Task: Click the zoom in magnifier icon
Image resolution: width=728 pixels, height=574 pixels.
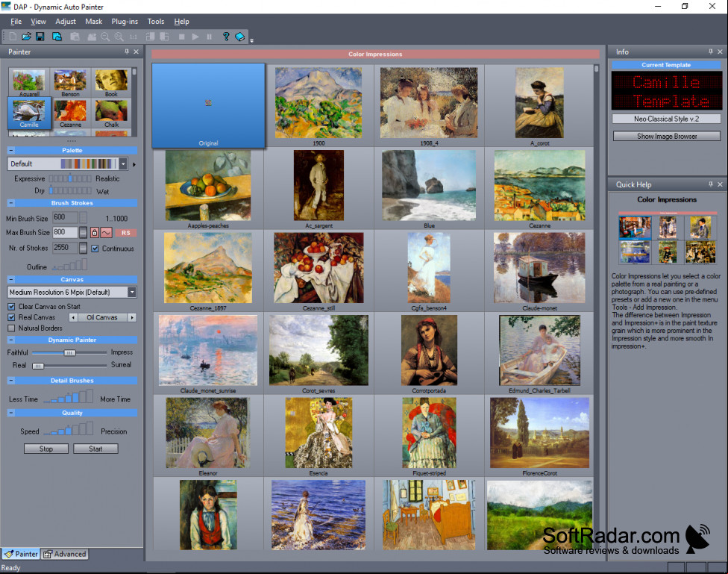Action: coord(119,37)
